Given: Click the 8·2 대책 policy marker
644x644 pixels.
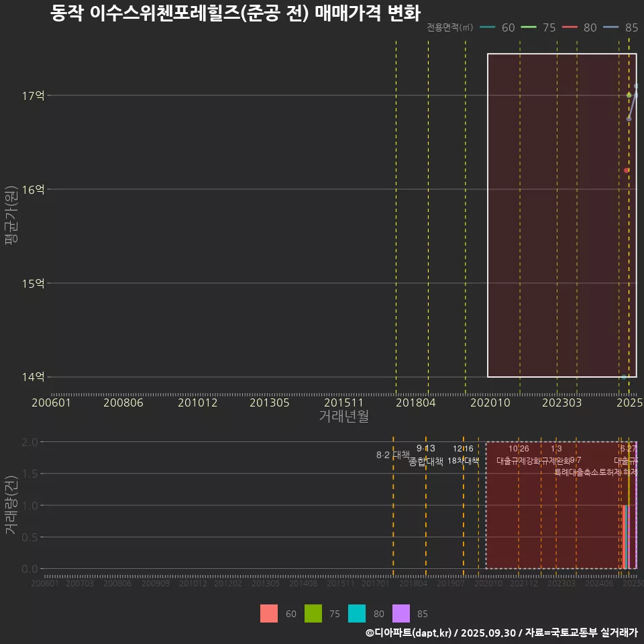Looking at the screenshot, I should [393, 455].
